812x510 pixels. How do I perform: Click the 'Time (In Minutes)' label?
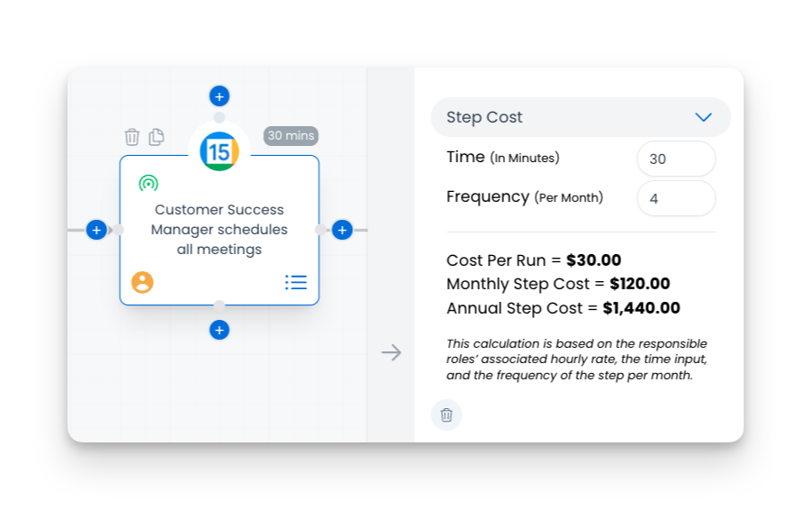pos(503,157)
